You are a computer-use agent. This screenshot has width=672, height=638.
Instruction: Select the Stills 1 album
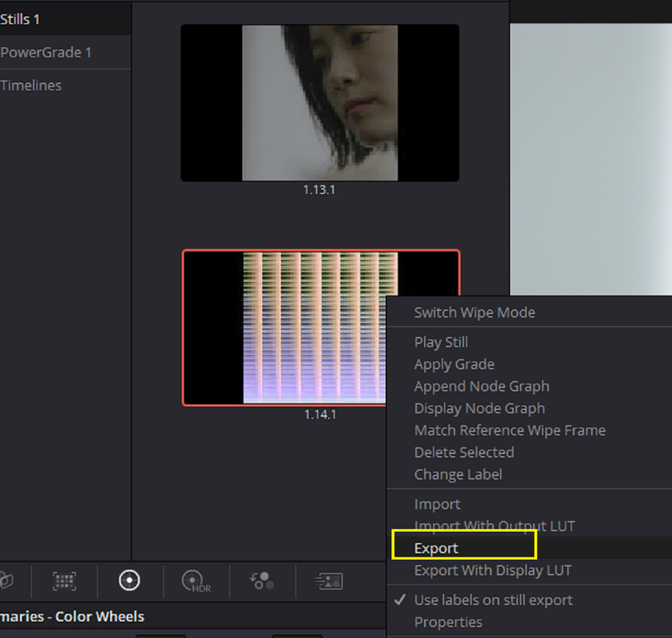(x=65, y=19)
